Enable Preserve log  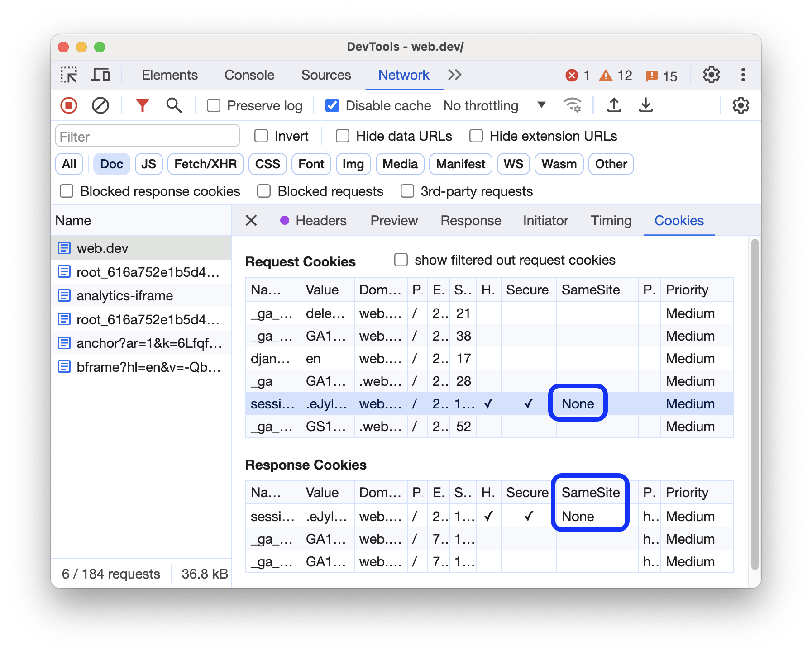[213, 105]
